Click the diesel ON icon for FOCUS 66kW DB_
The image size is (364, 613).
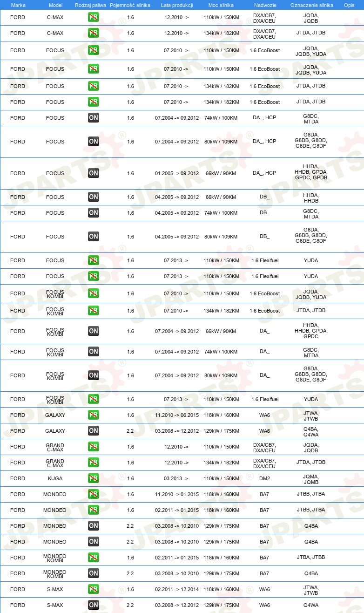[94, 197]
